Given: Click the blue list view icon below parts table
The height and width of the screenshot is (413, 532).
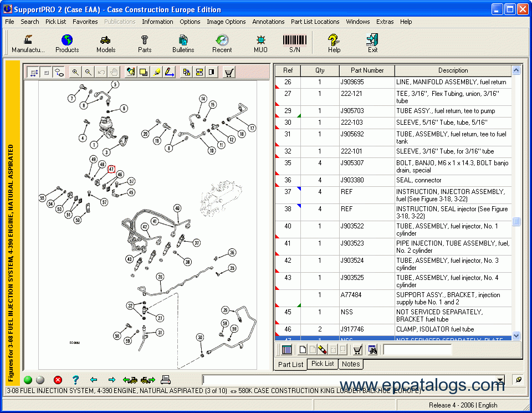Looking at the screenshot, I should tap(287, 350).
